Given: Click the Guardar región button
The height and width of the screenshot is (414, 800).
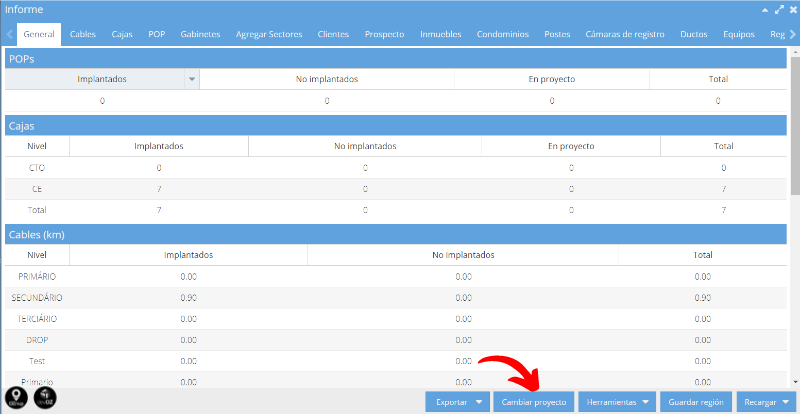Looking at the screenshot, I should coord(696,402).
